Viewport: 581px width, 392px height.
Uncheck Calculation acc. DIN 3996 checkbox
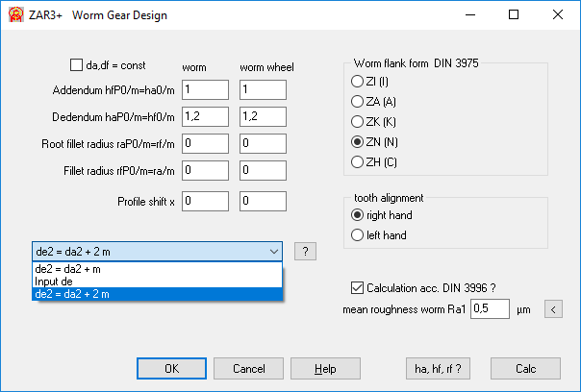point(359,286)
